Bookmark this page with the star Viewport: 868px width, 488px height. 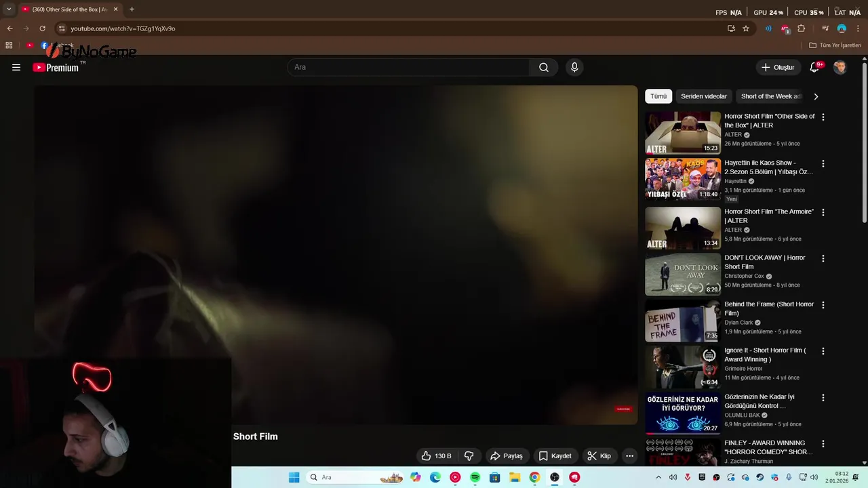[746, 28]
